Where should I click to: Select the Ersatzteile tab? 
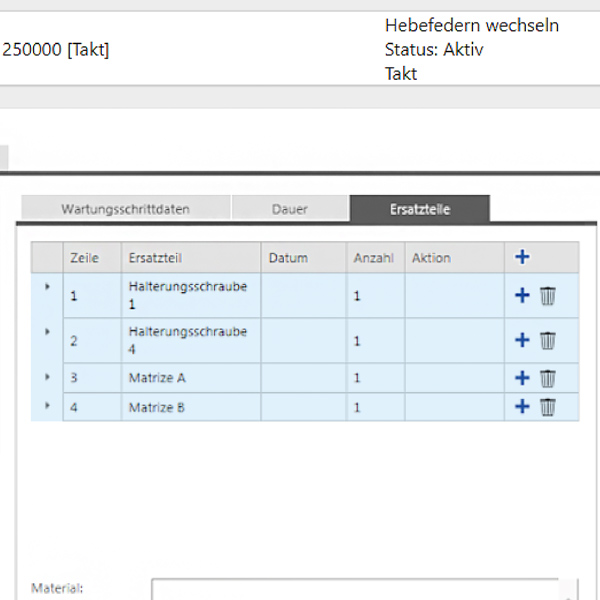[x=419, y=209]
